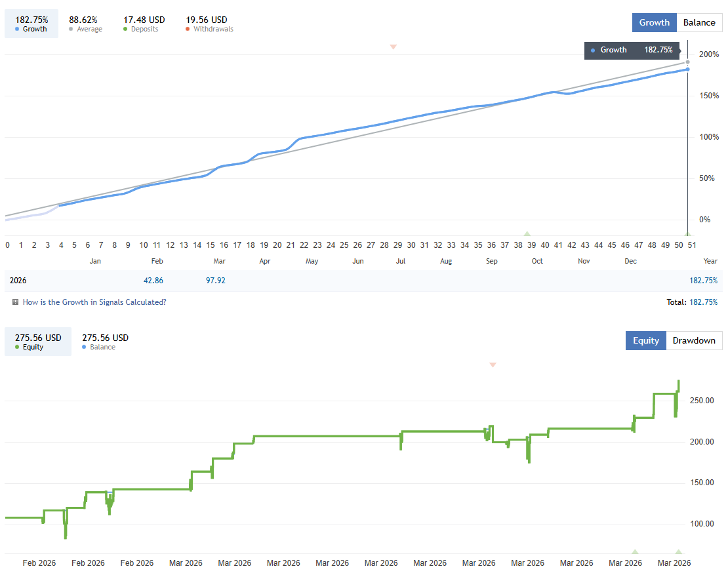Click the Year column header
The width and height of the screenshot is (728, 577).
click(710, 262)
